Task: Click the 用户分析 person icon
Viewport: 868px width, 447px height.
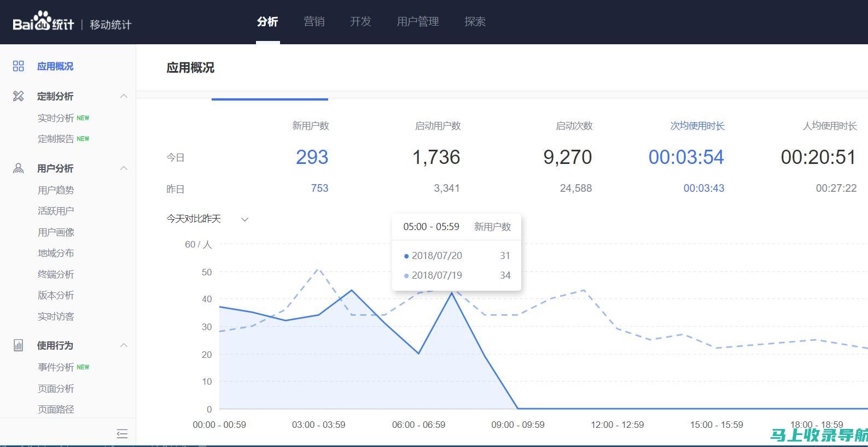Action: pyautogui.click(x=19, y=168)
